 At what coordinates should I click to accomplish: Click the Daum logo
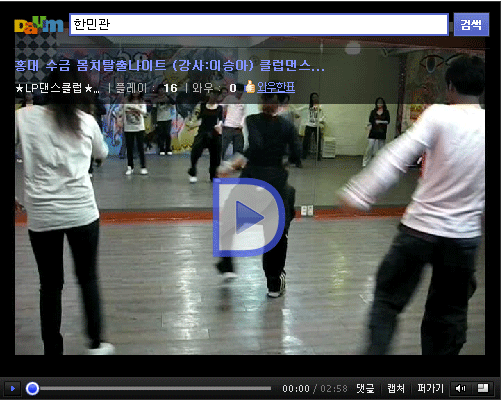coord(39,25)
